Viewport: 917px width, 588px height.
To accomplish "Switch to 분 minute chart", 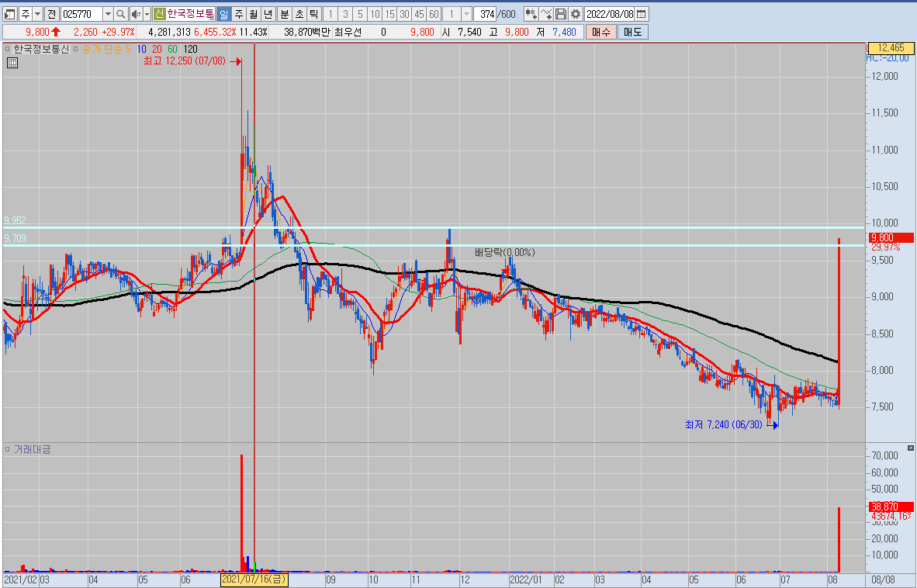I will (284, 14).
